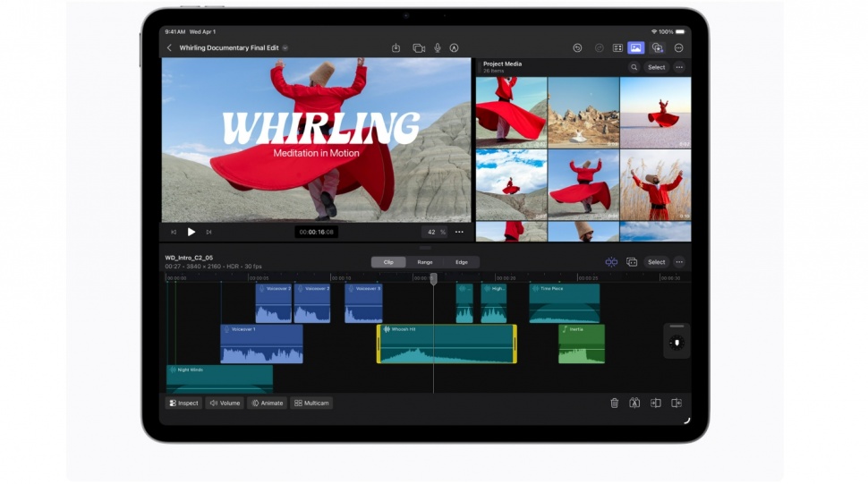Jump to previous edit in viewer

[174, 233]
